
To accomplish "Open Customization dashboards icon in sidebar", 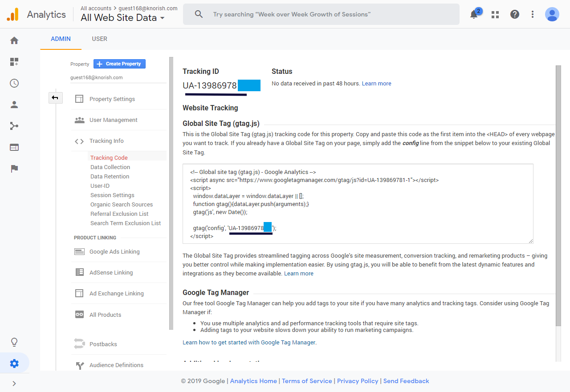I will click(14, 62).
